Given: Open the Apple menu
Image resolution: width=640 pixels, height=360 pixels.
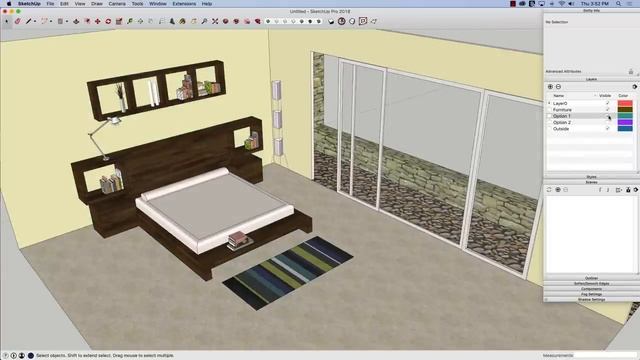Looking at the screenshot, I should point(9,4).
